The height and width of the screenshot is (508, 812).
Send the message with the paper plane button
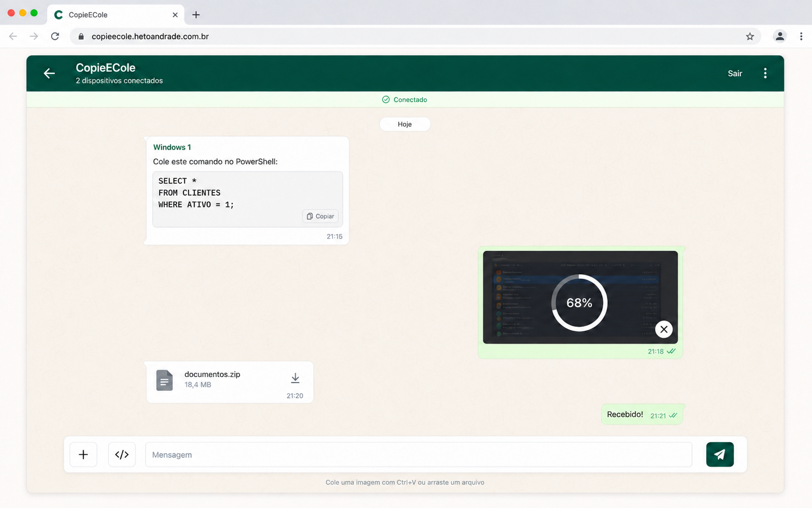pos(719,454)
